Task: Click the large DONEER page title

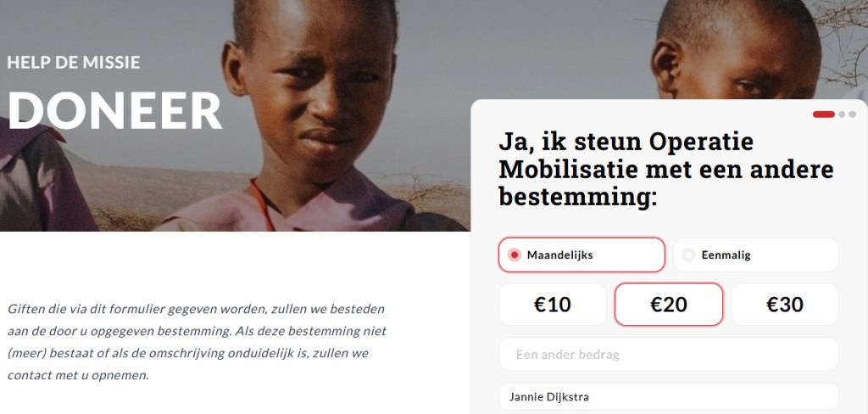Action: click(x=115, y=110)
